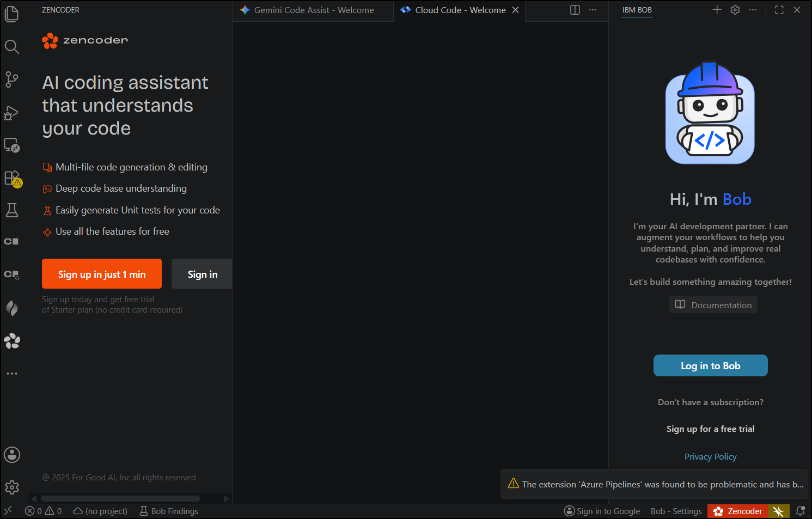Open the Extensions view with warning badge
Image resolution: width=812 pixels, height=519 pixels.
(12, 178)
